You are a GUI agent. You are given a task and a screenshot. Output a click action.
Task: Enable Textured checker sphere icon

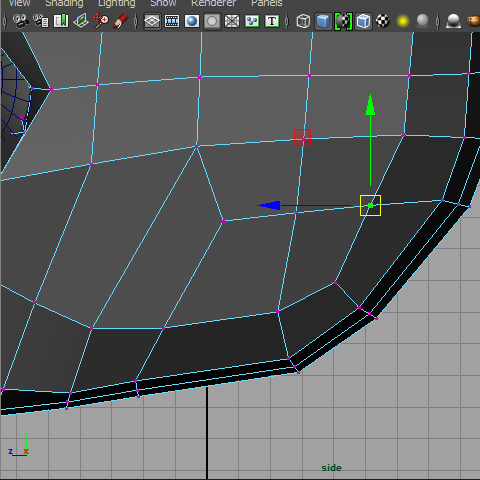click(383, 21)
